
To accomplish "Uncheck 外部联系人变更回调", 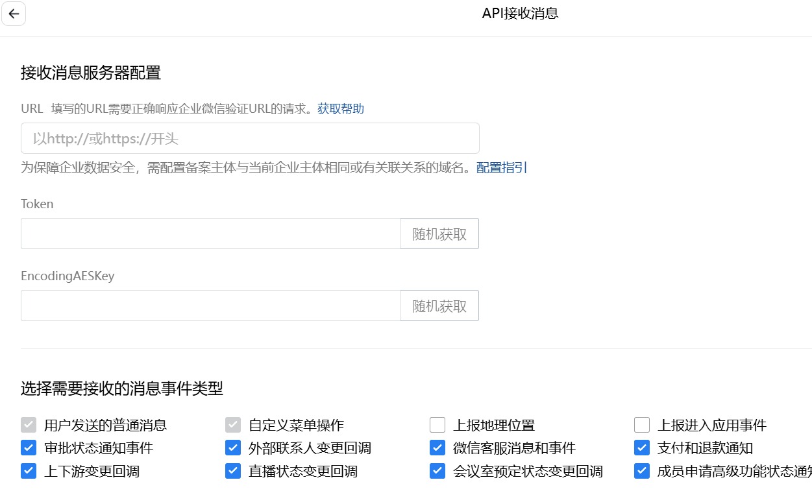I will tap(233, 448).
